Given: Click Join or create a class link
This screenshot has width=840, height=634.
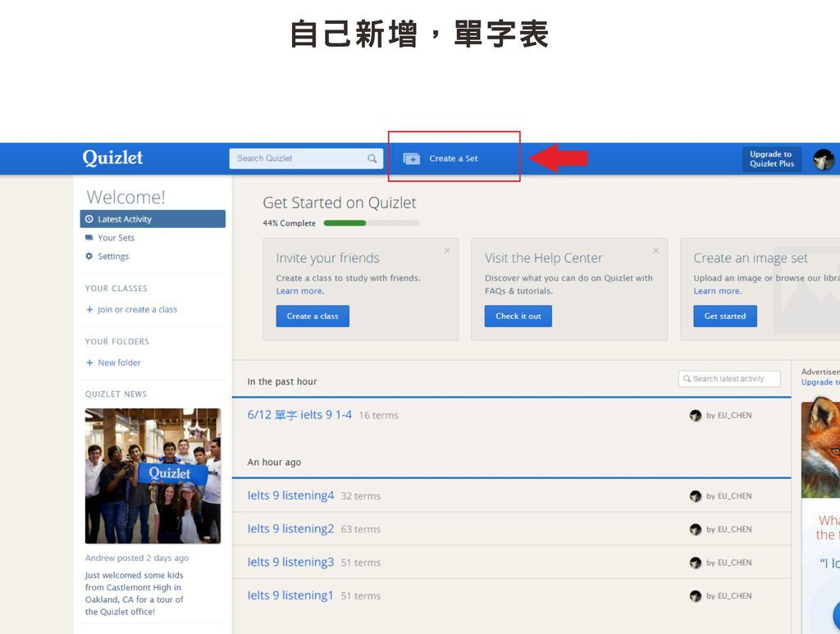Looking at the screenshot, I should pos(137,309).
